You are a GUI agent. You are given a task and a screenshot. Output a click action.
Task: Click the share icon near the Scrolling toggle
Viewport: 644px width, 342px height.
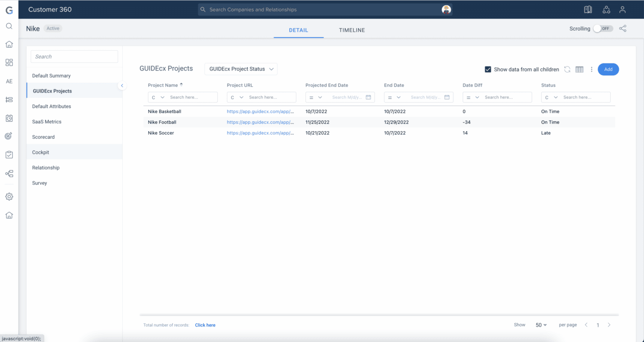(x=623, y=29)
